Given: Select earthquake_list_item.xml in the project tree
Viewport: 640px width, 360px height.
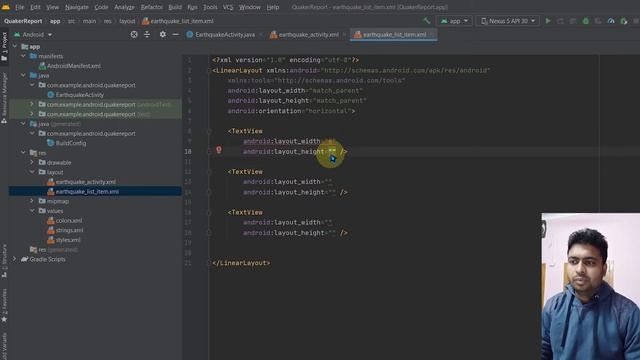Looking at the screenshot, I should coord(83,191).
